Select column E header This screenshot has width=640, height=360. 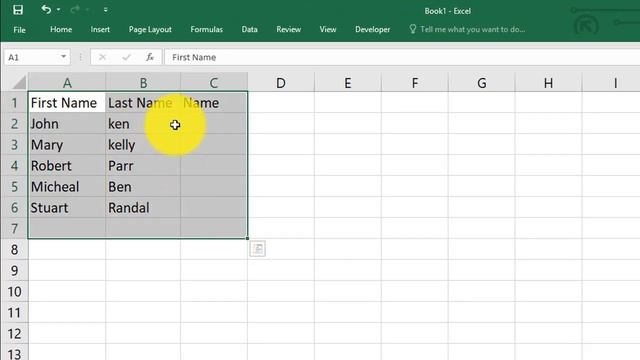pos(348,83)
